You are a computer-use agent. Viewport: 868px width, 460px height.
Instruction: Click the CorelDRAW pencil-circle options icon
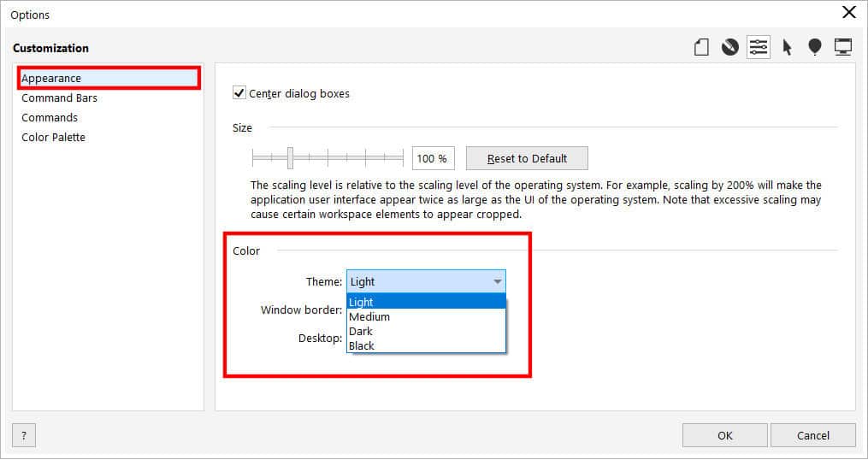[x=729, y=48]
